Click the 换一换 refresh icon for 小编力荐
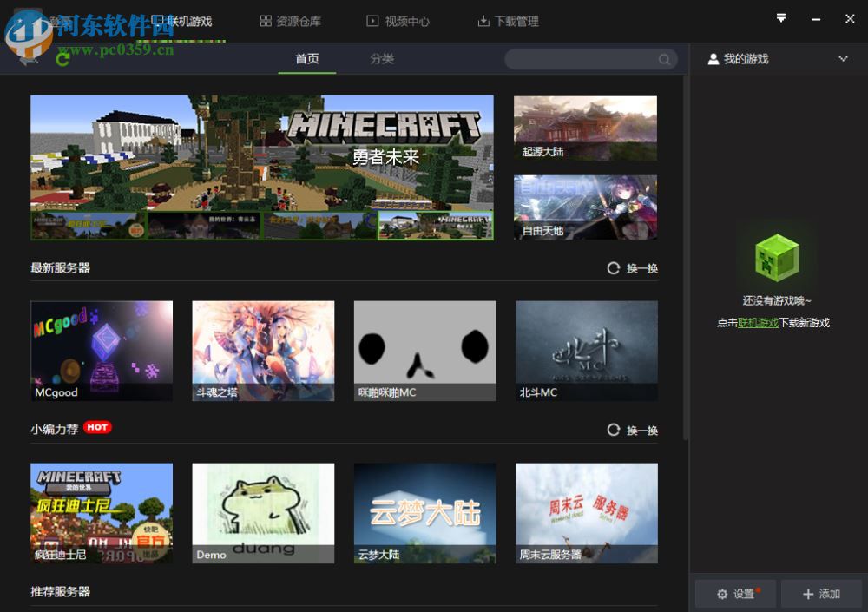This screenshot has height=612, width=868. 613,430
